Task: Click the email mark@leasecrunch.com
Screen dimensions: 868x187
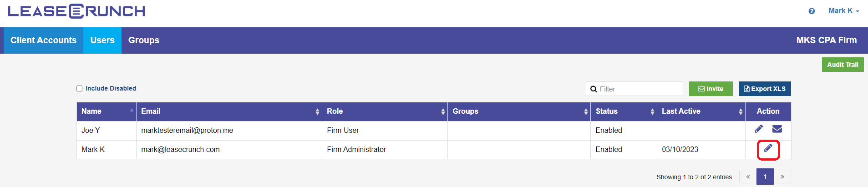Action: tap(180, 150)
